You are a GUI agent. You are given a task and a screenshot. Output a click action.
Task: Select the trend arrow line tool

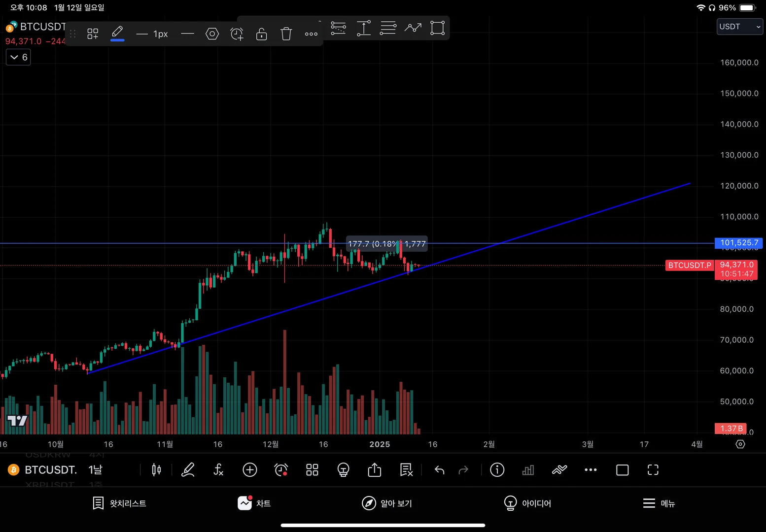pos(413,28)
